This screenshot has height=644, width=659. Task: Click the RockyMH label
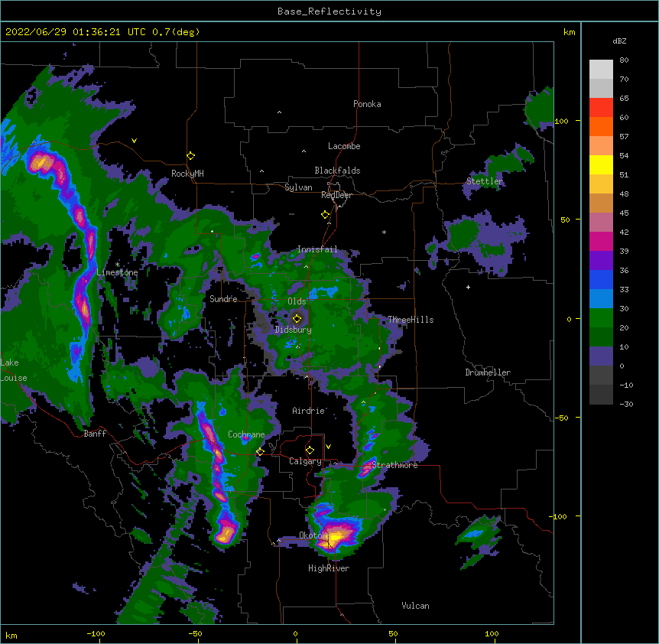pos(187,173)
